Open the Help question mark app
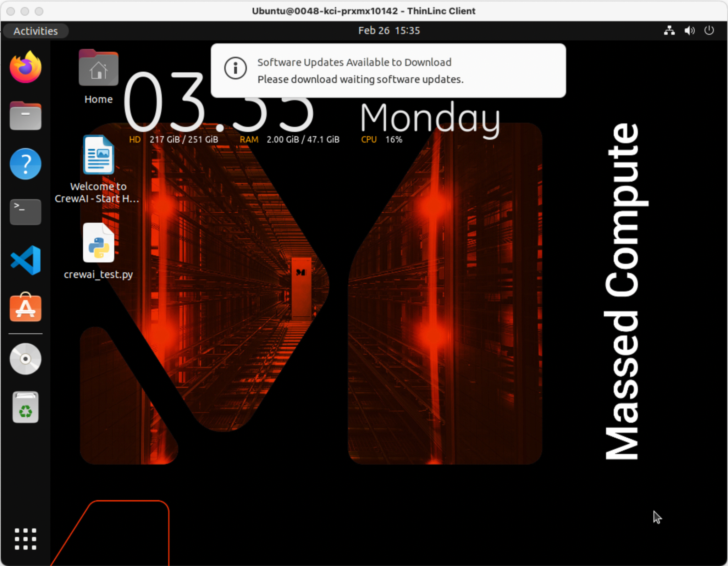This screenshot has height=566, width=728. [x=26, y=164]
